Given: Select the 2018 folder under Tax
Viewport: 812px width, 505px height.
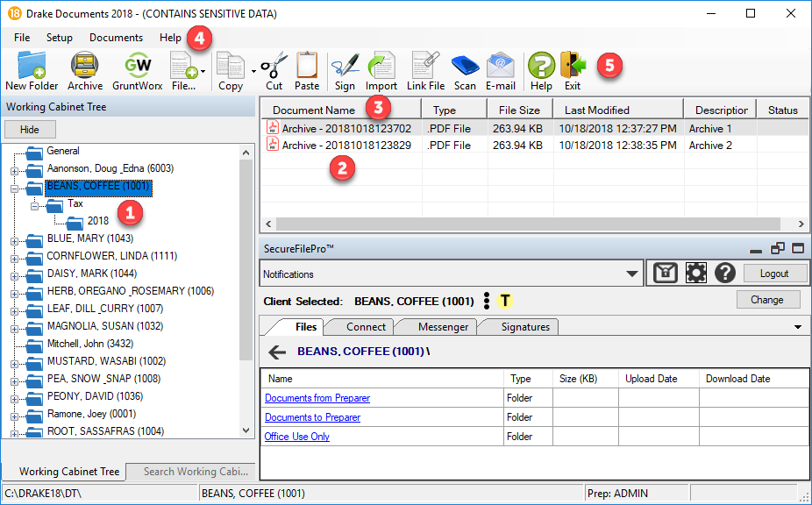Looking at the screenshot, I should tap(98, 221).
